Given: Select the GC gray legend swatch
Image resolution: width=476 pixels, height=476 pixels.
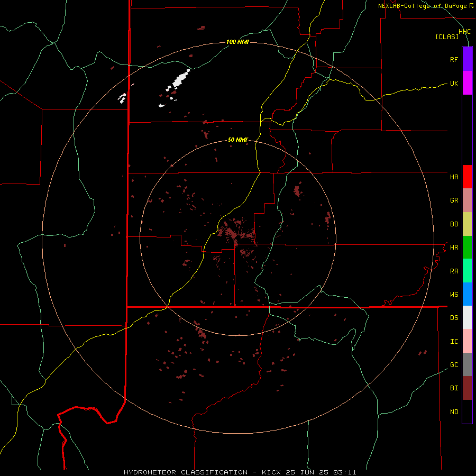Looking at the screenshot, I should (x=467, y=364).
